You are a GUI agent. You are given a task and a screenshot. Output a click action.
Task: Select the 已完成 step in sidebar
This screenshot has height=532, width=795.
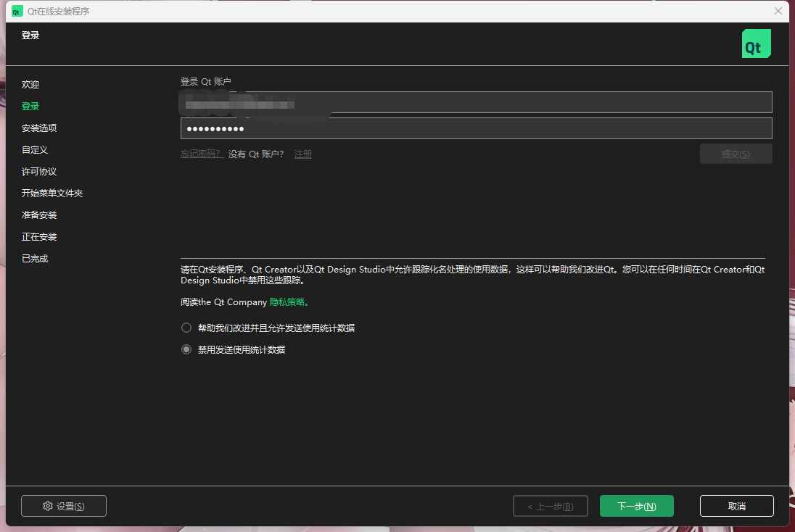pyautogui.click(x=35, y=259)
